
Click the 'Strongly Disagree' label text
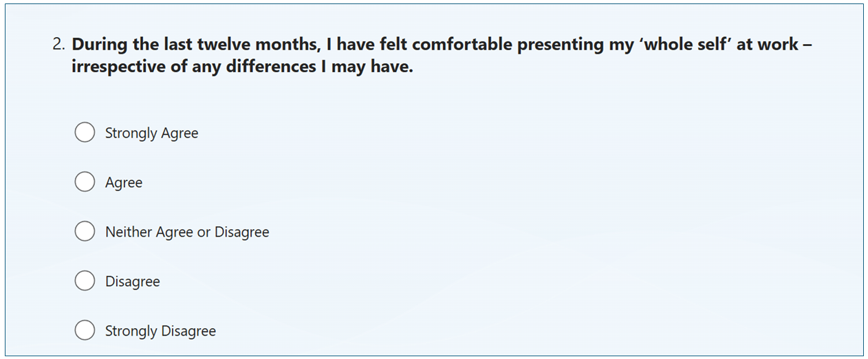pos(160,331)
